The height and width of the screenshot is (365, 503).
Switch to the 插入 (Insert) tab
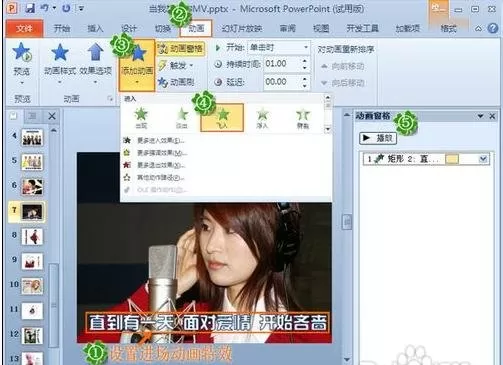click(95, 28)
